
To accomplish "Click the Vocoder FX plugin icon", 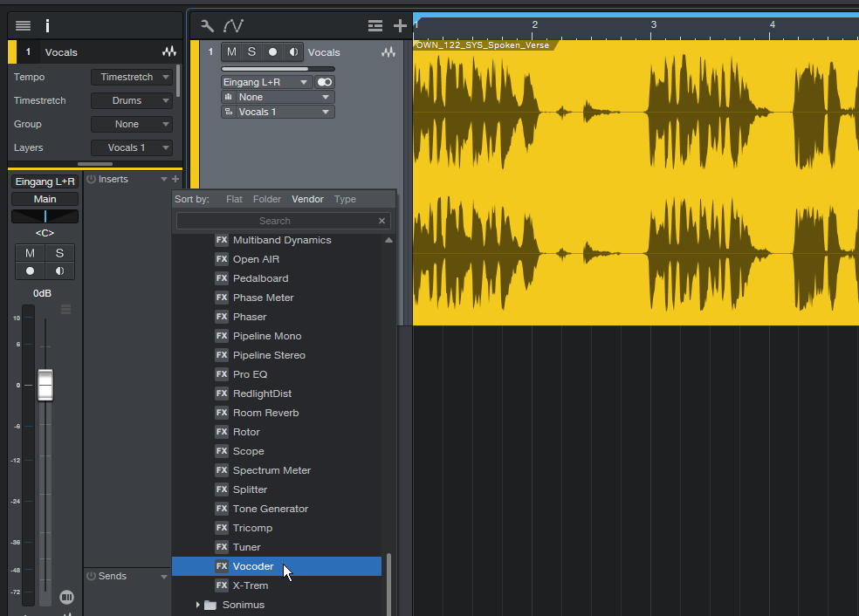I will (x=222, y=566).
